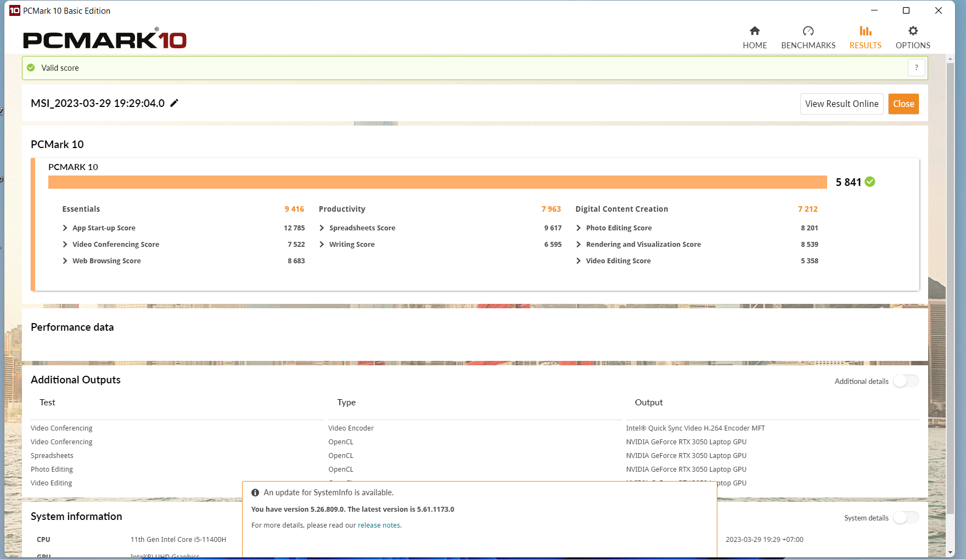Viewport: 966px width, 560px height.
Task: Click the date 2023-03-29 19:29 +07:00
Action: point(765,539)
